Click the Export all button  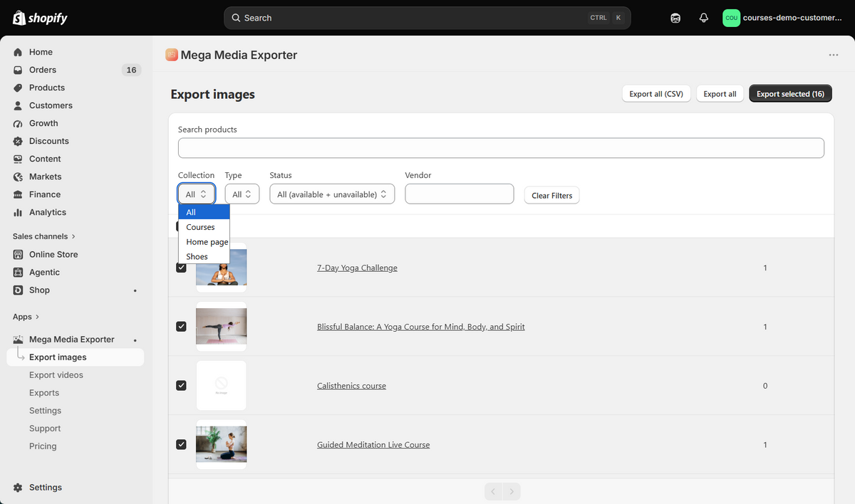click(x=720, y=94)
